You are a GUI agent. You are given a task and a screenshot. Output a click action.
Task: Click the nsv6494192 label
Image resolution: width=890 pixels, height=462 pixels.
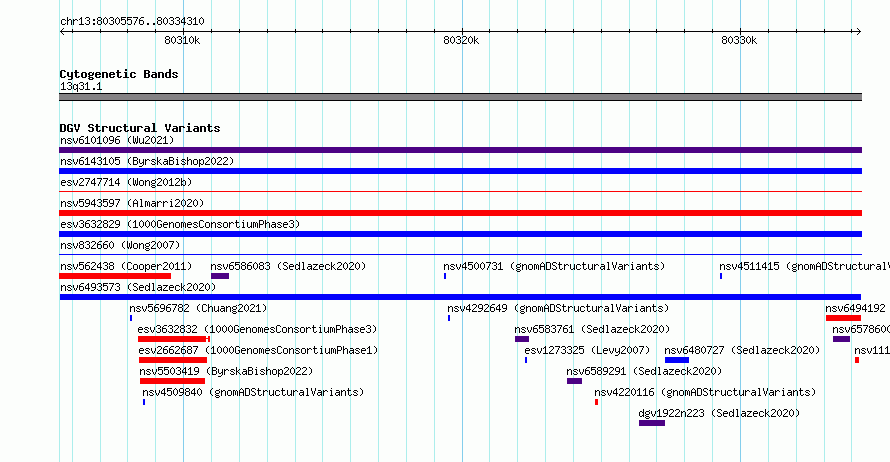click(x=855, y=308)
